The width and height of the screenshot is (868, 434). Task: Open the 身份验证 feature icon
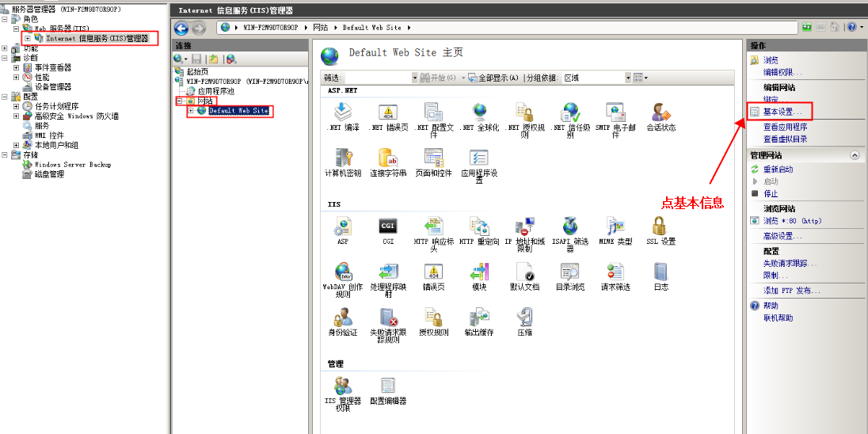(343, 319)
